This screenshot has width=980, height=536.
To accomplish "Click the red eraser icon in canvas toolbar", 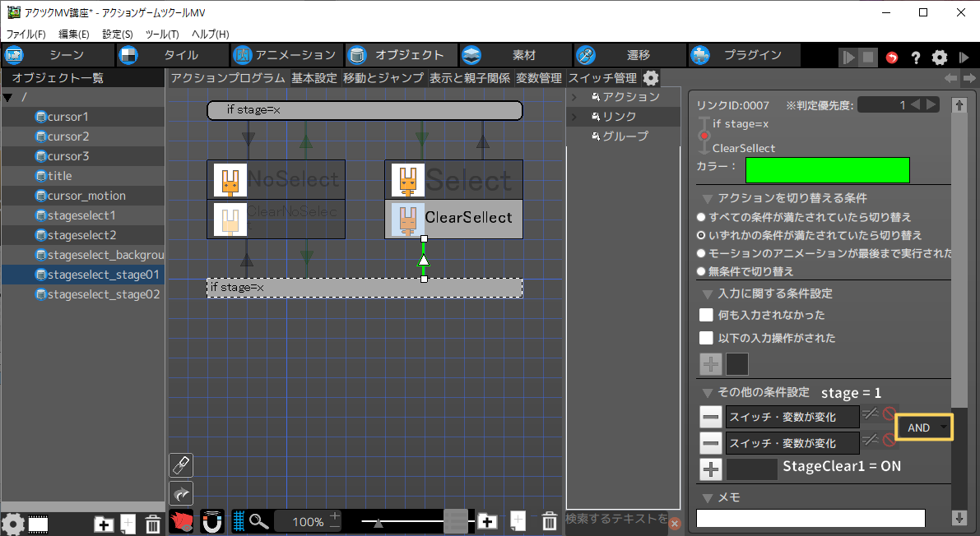I will [x=181, y=521].
